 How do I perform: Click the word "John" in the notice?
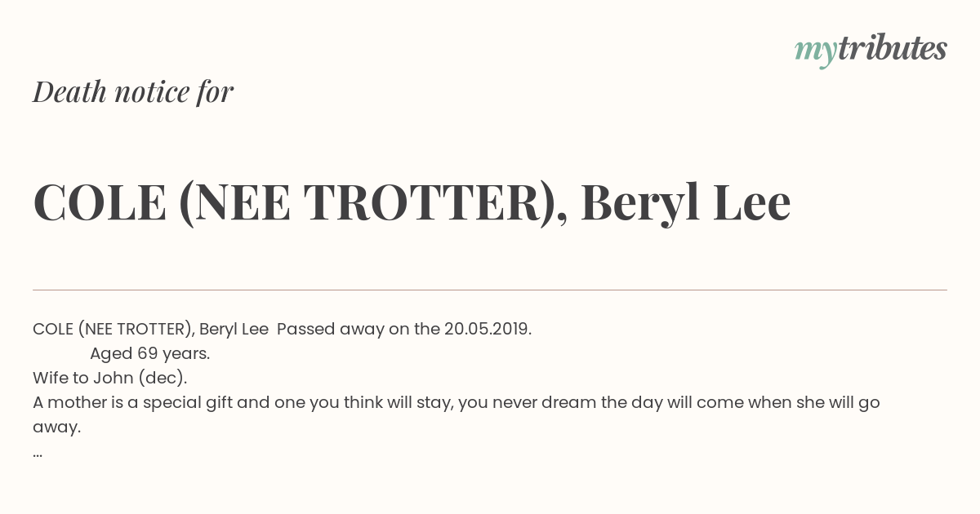coord(113,378)
